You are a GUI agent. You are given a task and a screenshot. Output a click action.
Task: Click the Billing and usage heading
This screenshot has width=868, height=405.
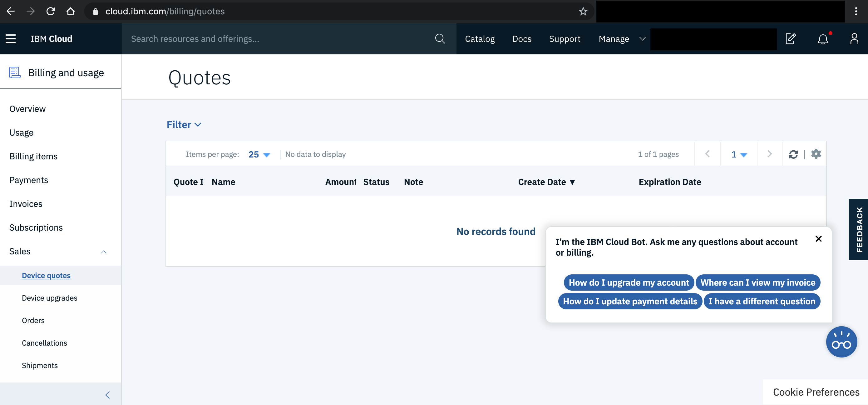coord(66,72)
